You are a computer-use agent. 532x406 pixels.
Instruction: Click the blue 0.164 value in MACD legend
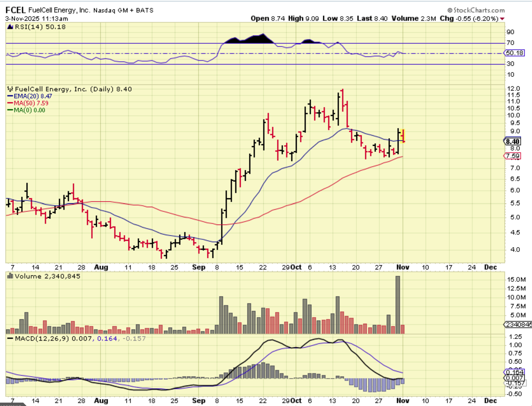point(107,338)
